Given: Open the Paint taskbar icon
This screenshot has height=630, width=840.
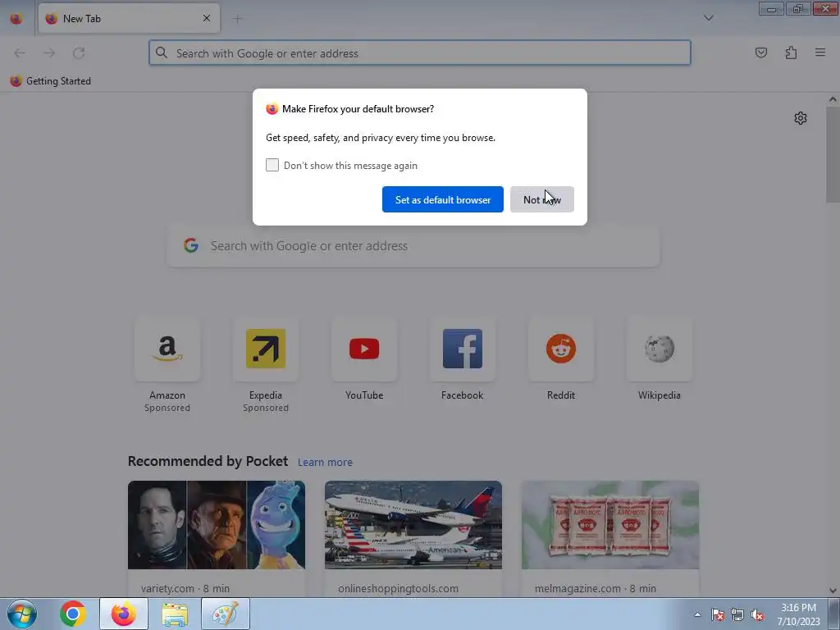Looking at the screenshot, I should pos(226,614).
